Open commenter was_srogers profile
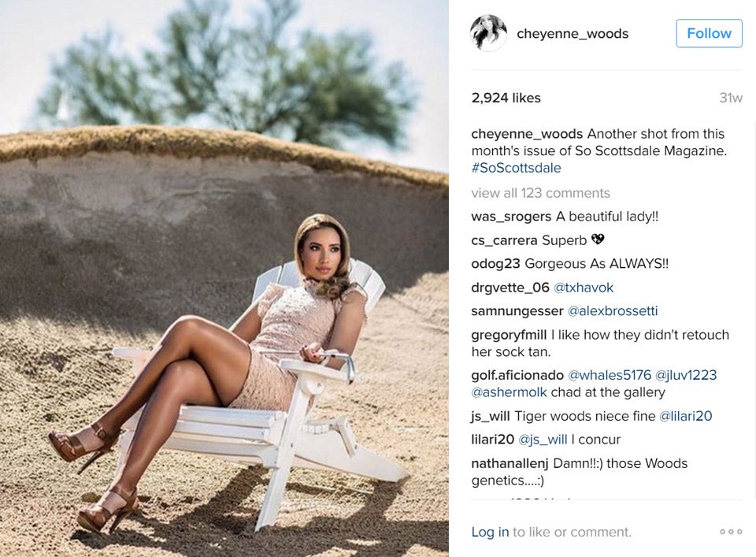Viewport: 756px width, 557px height. click(x=511, y=217)
